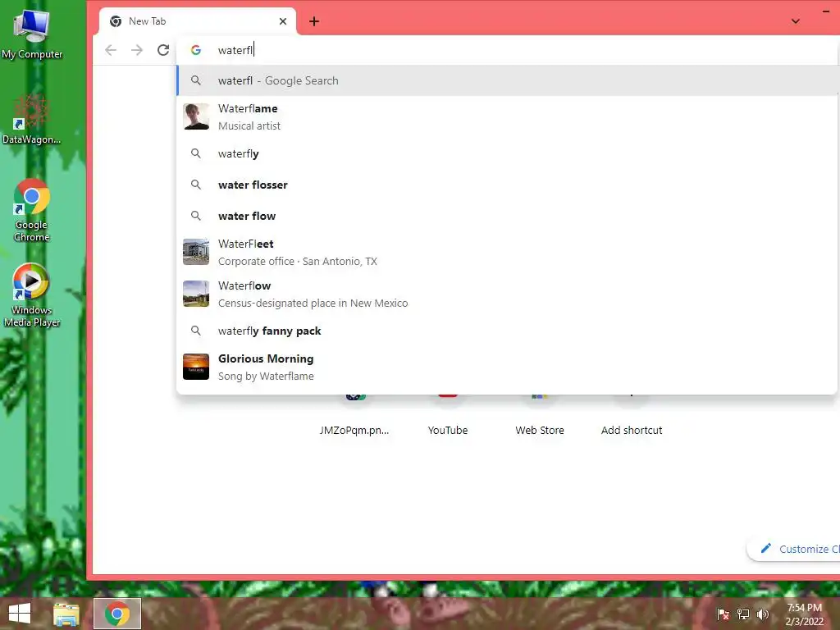Select 'waterfl - Google Search' suggestion
Image resolution: width=840 pixels, height=630 pixels.
pos(507,81)
